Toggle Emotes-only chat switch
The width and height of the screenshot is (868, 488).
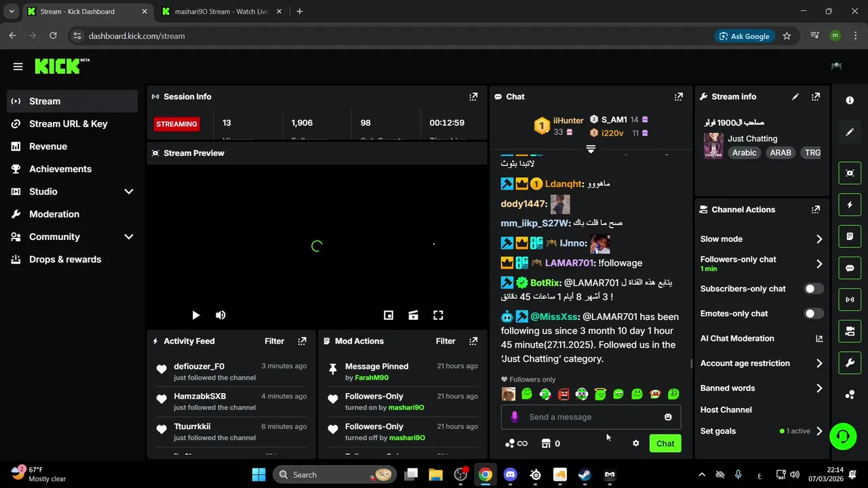(x=814, y=314)
